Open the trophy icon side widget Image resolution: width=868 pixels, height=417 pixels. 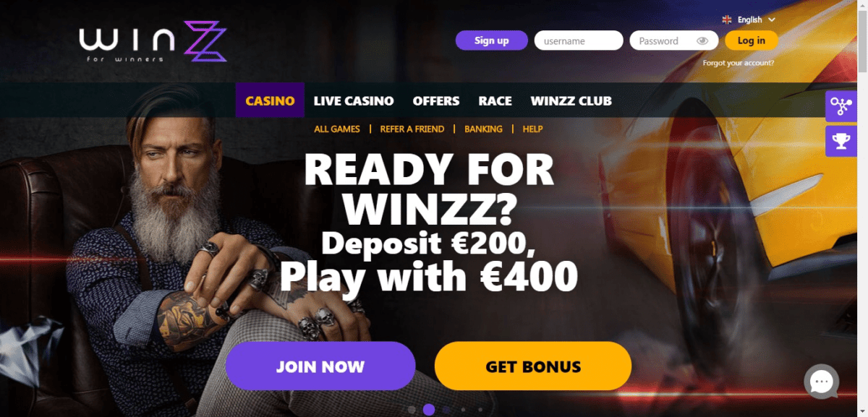(841, 141)
